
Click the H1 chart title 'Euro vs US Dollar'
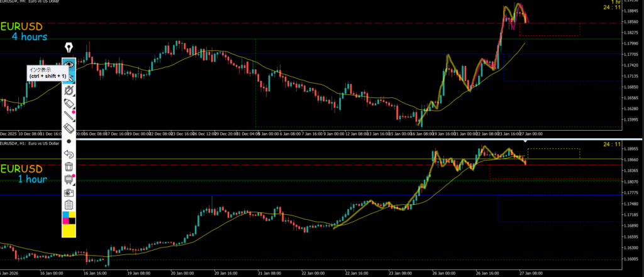point(45,143)
